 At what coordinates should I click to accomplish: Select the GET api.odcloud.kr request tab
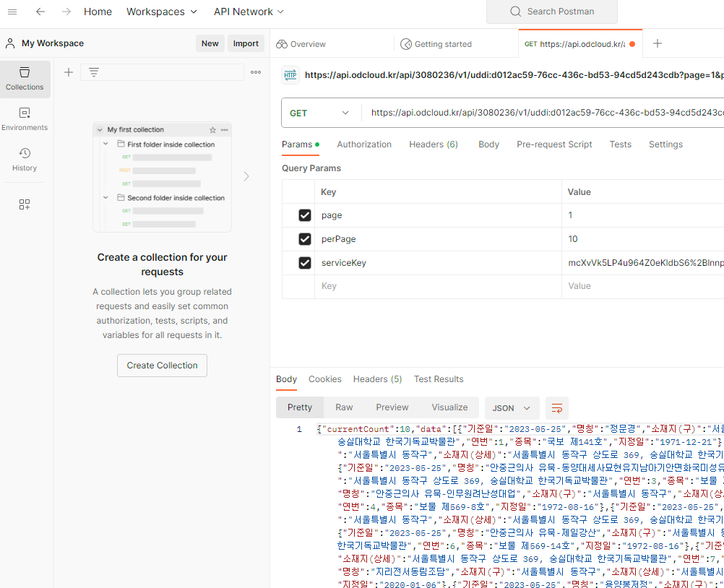tap(580, 44)
